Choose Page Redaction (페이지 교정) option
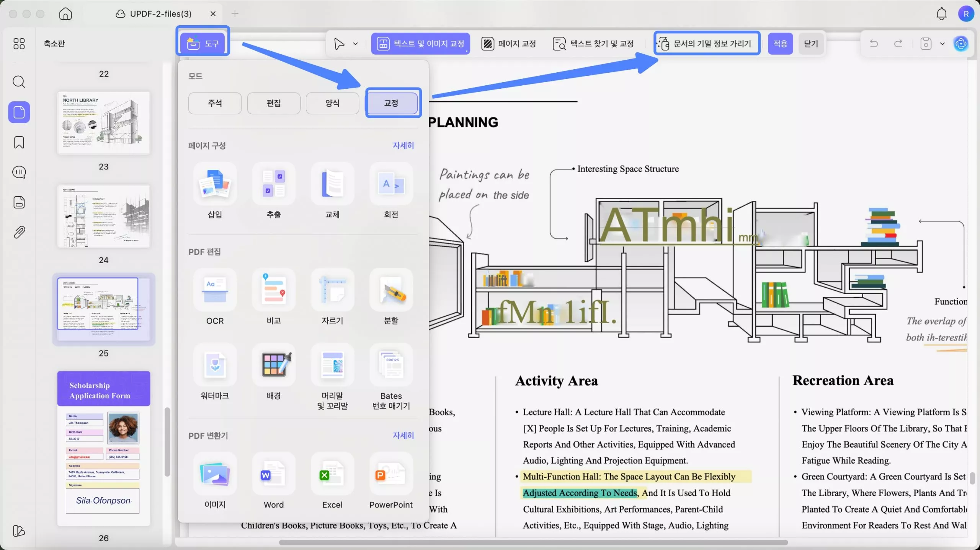Image resolution: width=980 pixels, height=550 pixels. click(509, 44)
